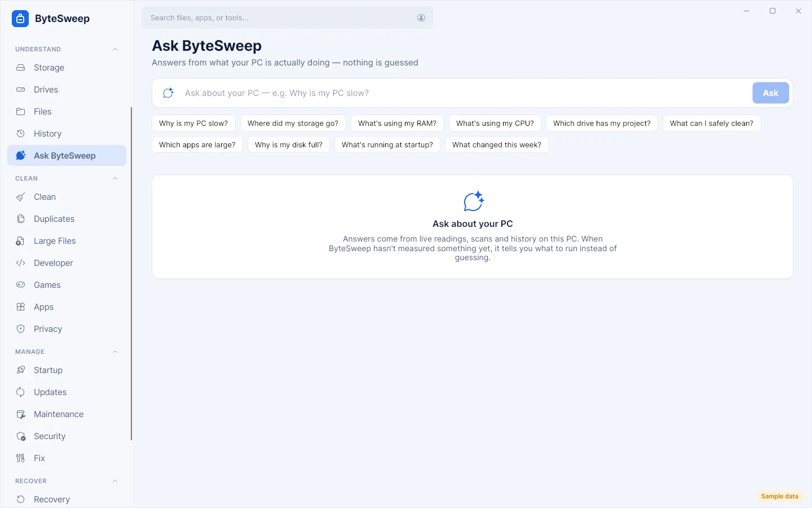The width and height of the screenshot is (812, 508).
Task: Click the Drives icon in the sidebar
Action: point(21,90)
